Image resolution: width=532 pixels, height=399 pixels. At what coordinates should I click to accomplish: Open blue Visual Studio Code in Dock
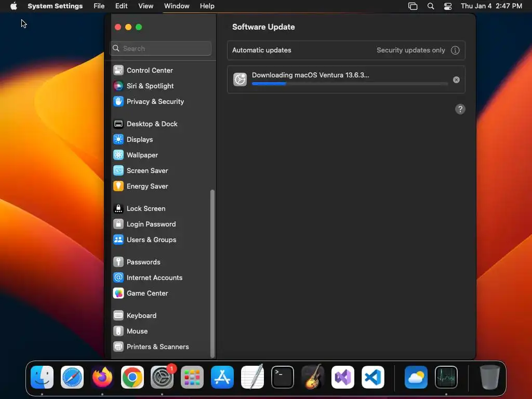[x=373, y=377]
